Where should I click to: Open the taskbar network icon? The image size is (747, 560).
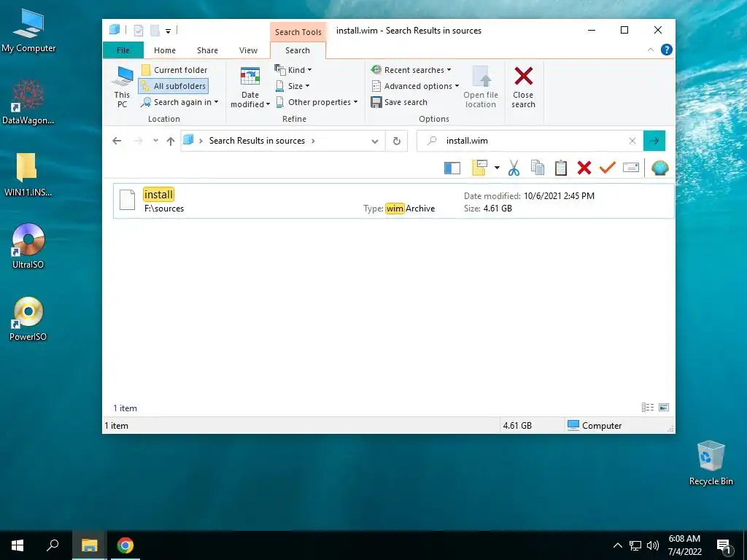[635, 545]
